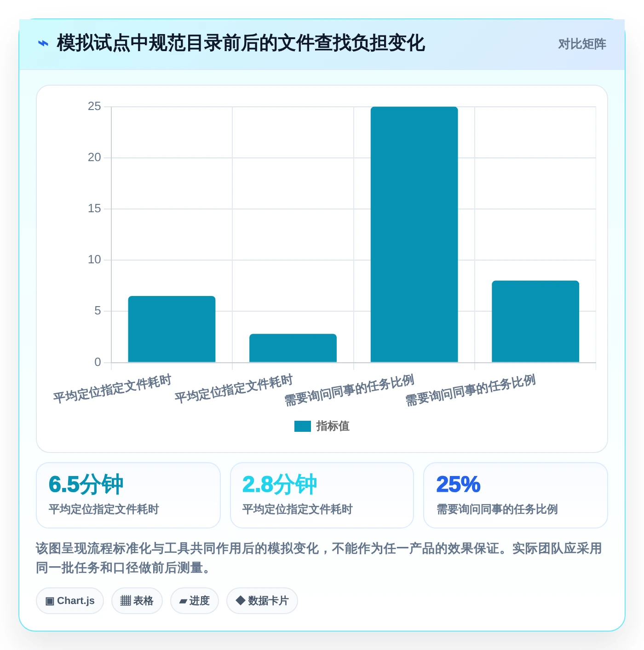Click y-axis tick label 10
The width and height of the screenshot is (644, 650).
94,260
